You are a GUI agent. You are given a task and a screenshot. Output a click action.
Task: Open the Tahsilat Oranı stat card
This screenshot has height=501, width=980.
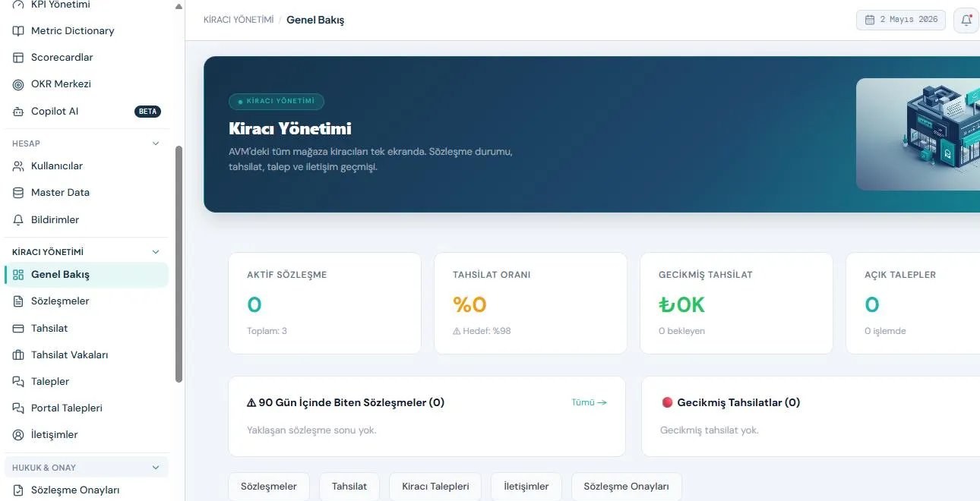[530, 304]
